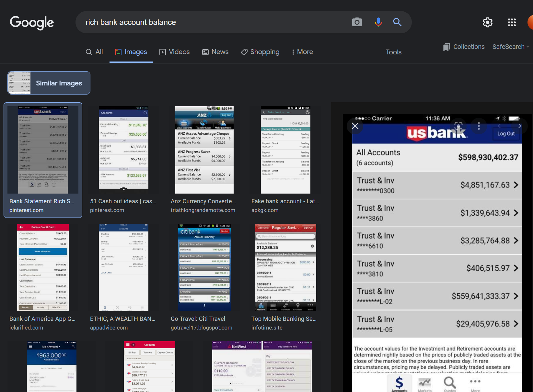This screenshot has width=533, height=392.
Task: Visit pinterest.com under 51 Cash out ideas
Action: coord(107,210)
